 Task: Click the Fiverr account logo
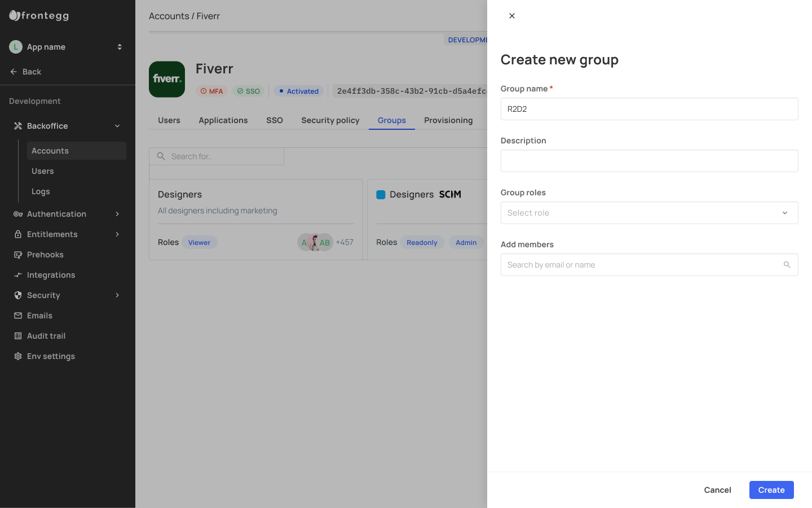point(167,79)
